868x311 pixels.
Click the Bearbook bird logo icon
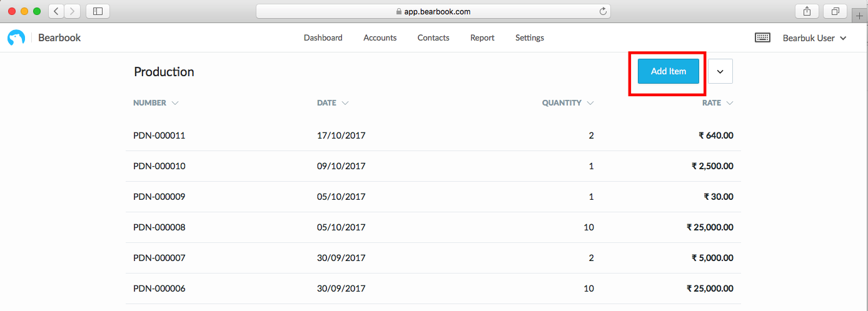pyautogui.click(x=16, y=38)
